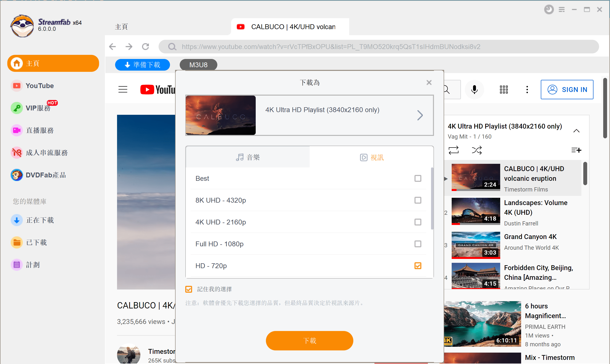Click the orange 下載 button
The height and width of the screenshot is (364, 610).
pos(309,341)
